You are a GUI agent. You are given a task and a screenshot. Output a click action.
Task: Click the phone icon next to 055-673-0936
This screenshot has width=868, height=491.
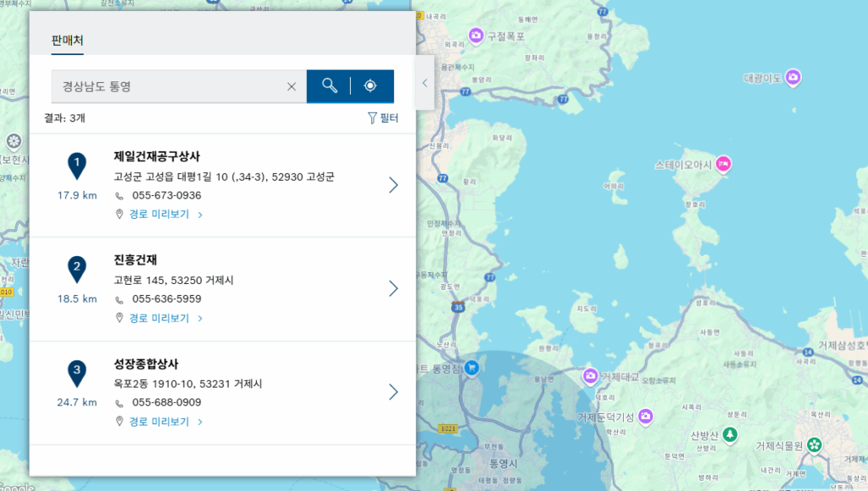point(119,196)
